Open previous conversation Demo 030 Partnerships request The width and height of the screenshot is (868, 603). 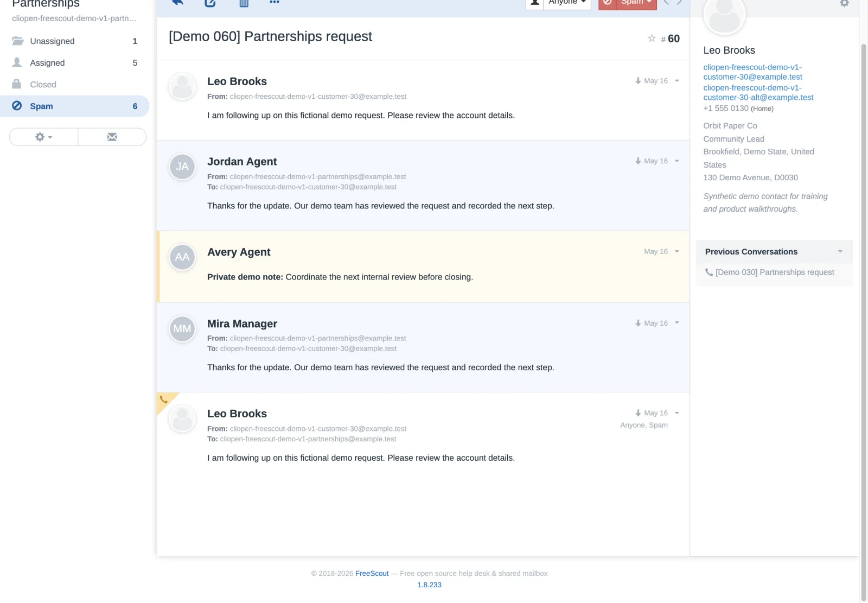point(775,272)
